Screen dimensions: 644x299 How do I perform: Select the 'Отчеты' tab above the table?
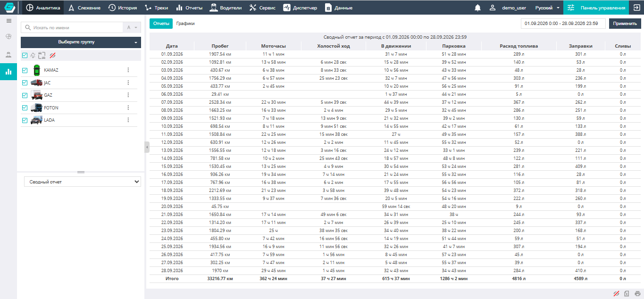tap(161, 23)
